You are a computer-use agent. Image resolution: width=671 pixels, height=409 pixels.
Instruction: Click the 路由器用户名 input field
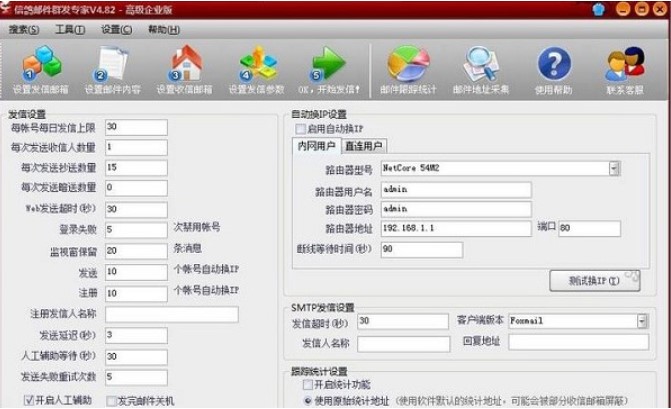click(456, 190)
